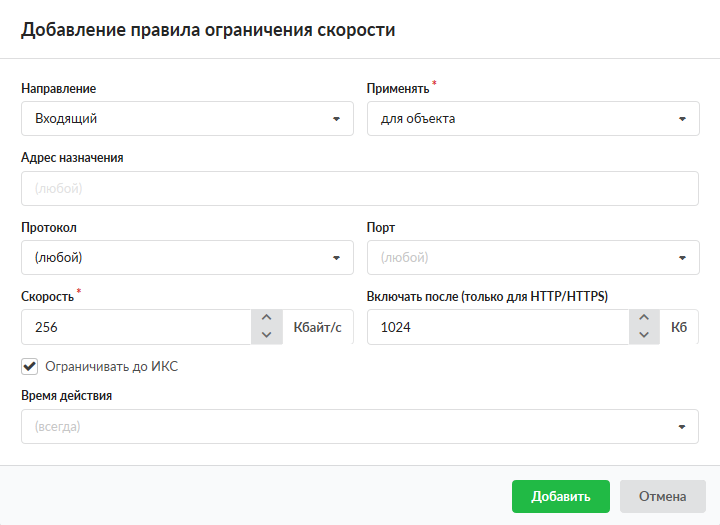Click the Скорость value field
This screenshot has width=720, height=525.
137,327
